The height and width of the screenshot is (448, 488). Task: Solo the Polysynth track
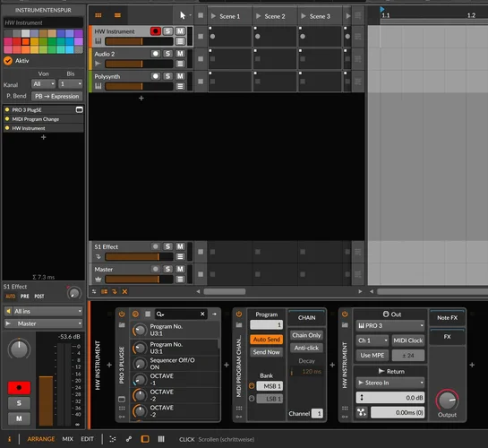pyautogui.click(x=167, y=76)
